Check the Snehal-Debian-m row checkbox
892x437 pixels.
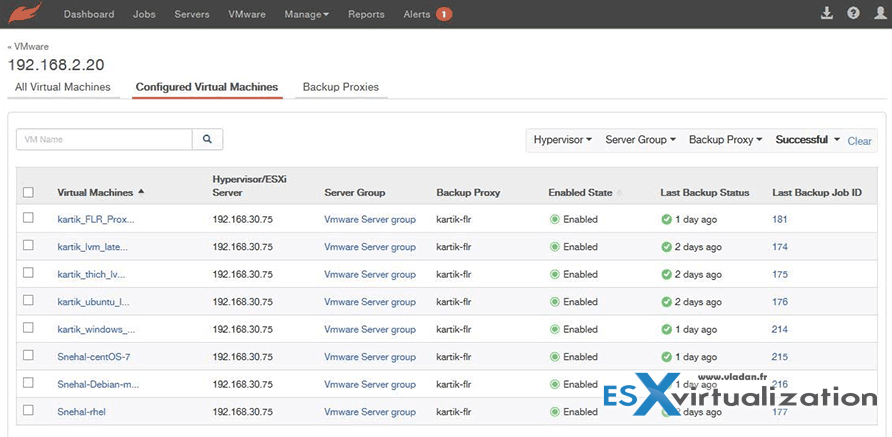pyautogui.click(x=28, y=383)
